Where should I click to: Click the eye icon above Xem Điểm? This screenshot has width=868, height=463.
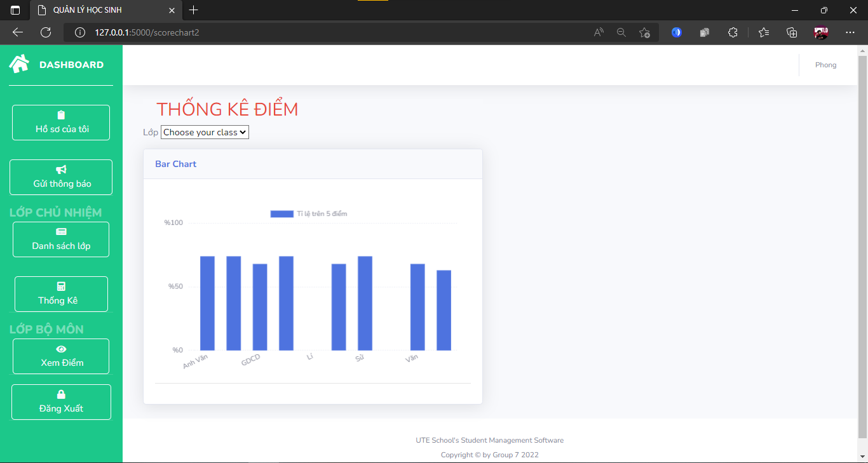[60, 349]
